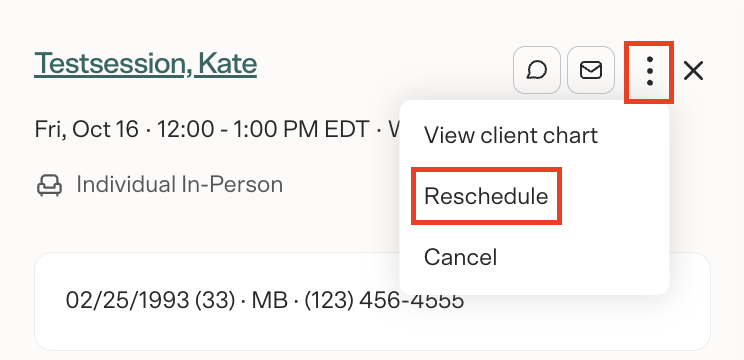Open Testsession, Kate client link
The height and width of the screenshot is (360, 744).
coord(145,64)
